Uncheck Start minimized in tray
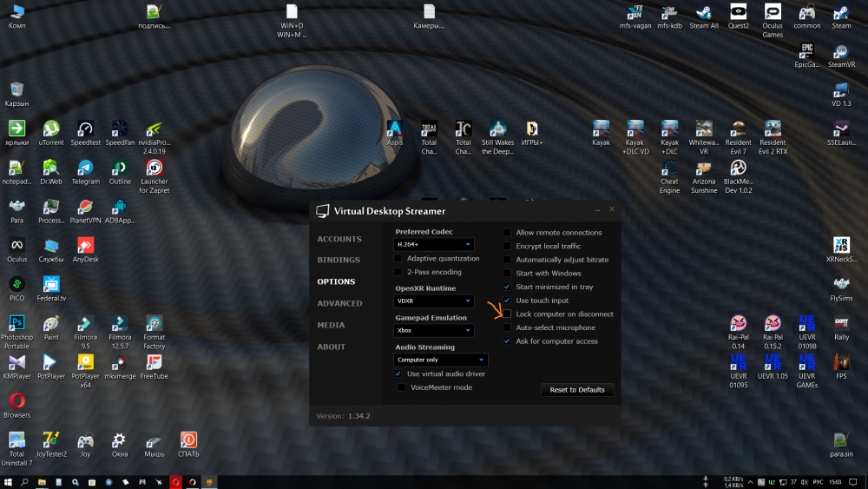 (508, 287)
